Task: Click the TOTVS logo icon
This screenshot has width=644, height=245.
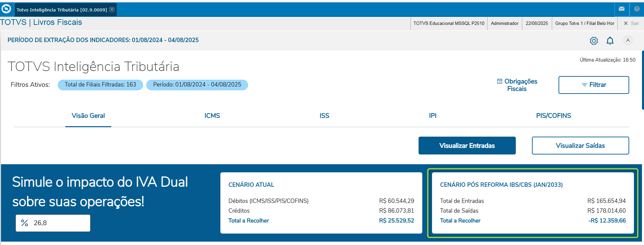Action: click(6, 9)
